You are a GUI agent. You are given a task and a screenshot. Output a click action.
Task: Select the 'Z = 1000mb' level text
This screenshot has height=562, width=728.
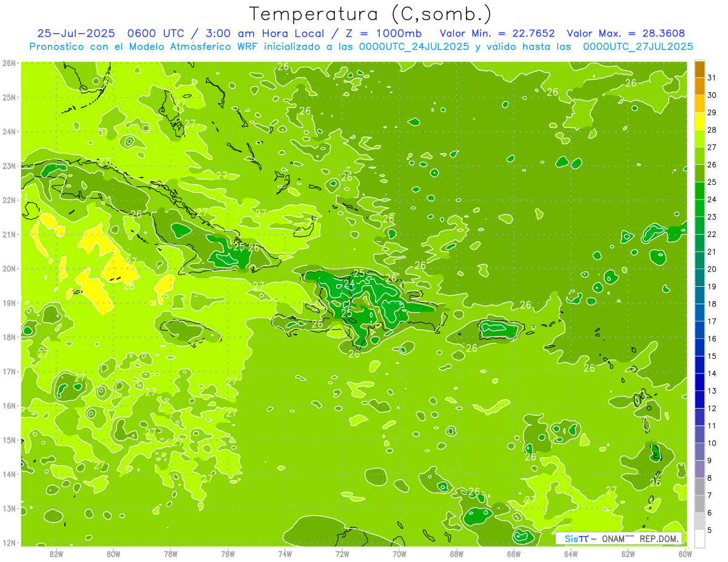383,33
